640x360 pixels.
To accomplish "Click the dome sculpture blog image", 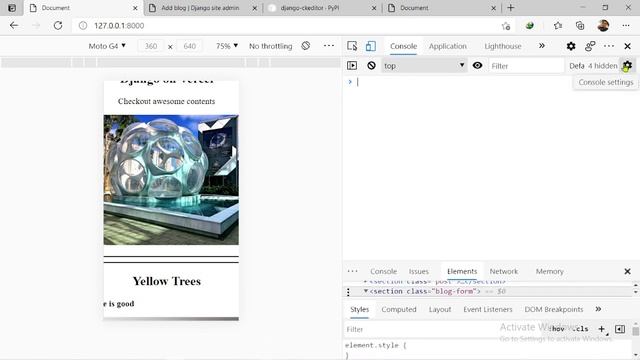I will coord(171,180).
